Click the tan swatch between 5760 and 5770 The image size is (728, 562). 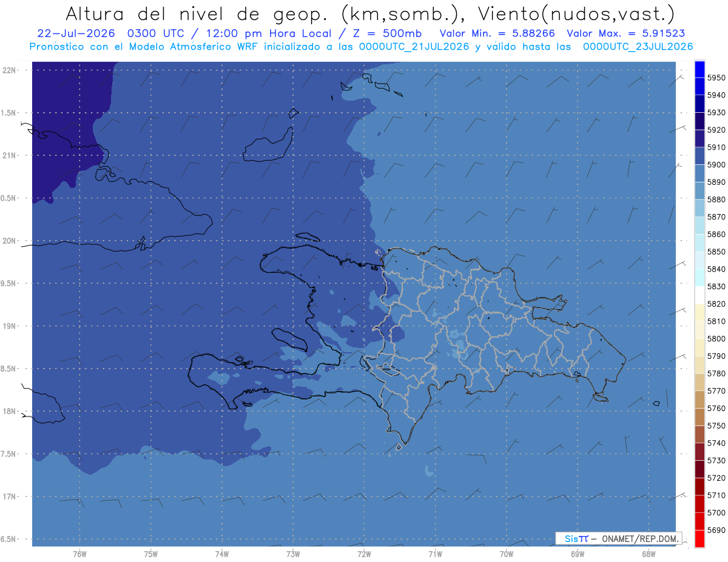[x=699, y=400]
